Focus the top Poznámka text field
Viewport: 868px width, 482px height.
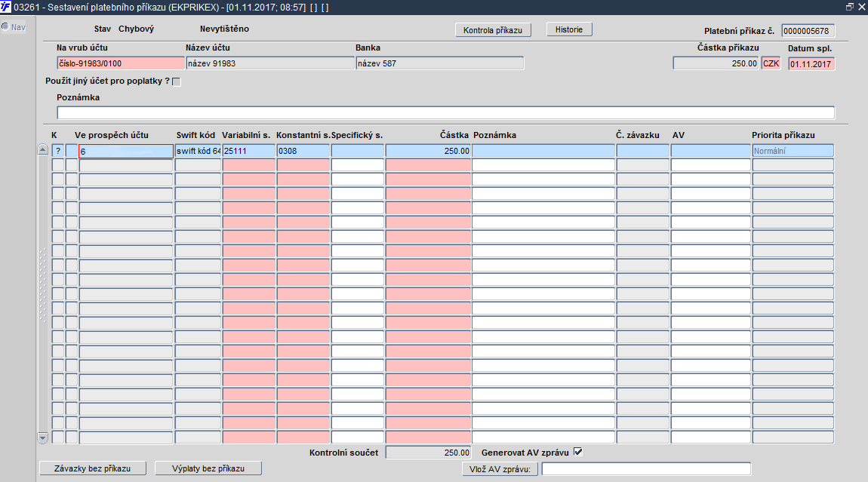[x=445, y=113]
